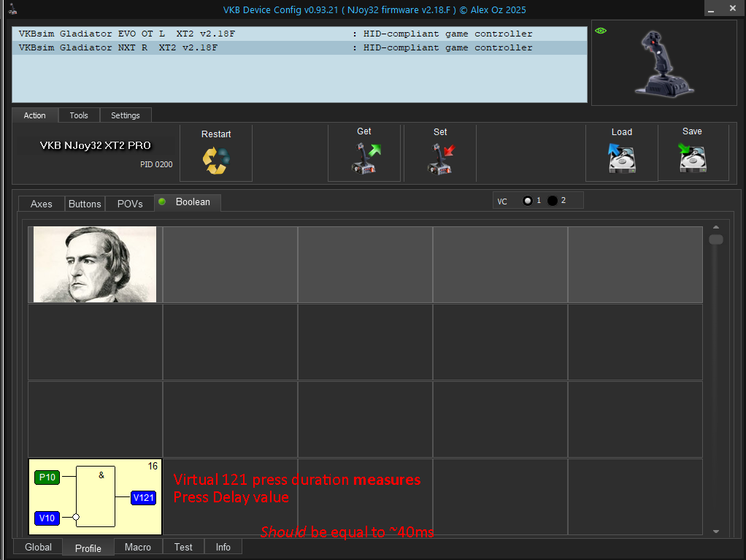Open the Info bottom tab
This screenshot has height=560, width=746.
coord(223,547)
